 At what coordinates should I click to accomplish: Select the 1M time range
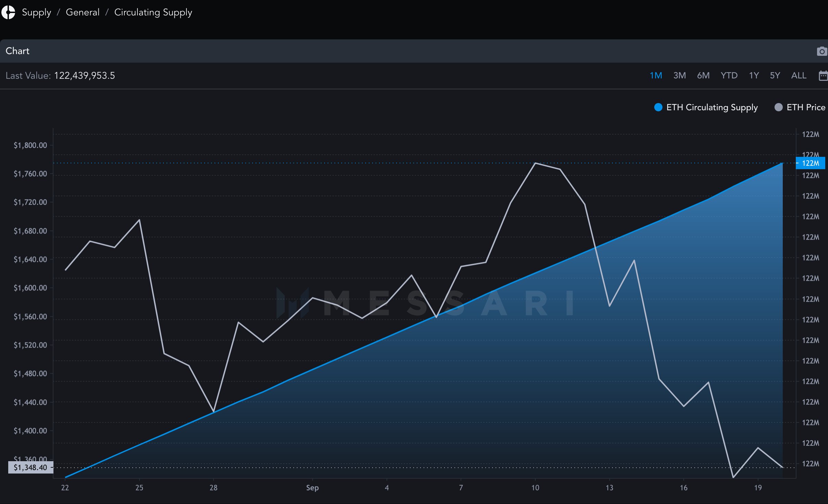coord(656,76)
